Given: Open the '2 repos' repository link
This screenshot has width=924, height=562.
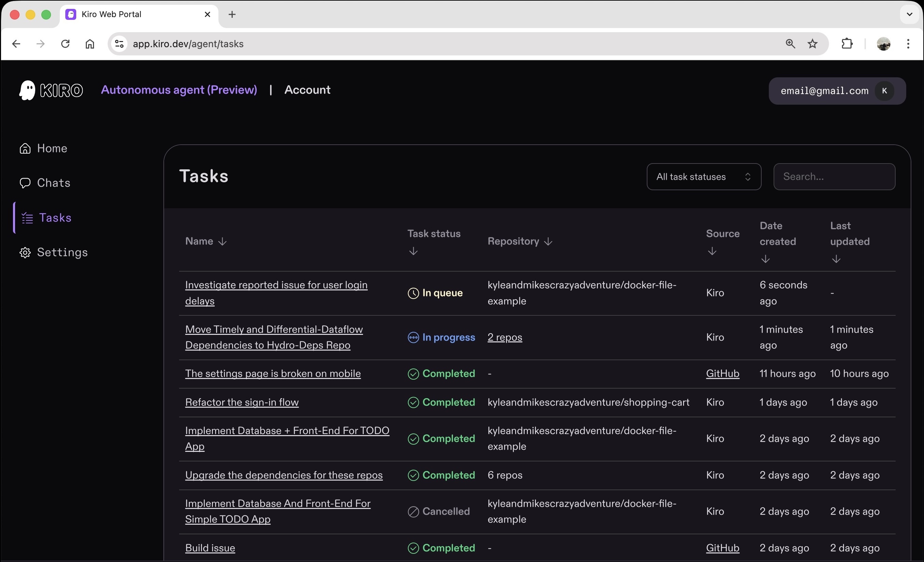Looking at the screenshot, I should pos(504,337).
